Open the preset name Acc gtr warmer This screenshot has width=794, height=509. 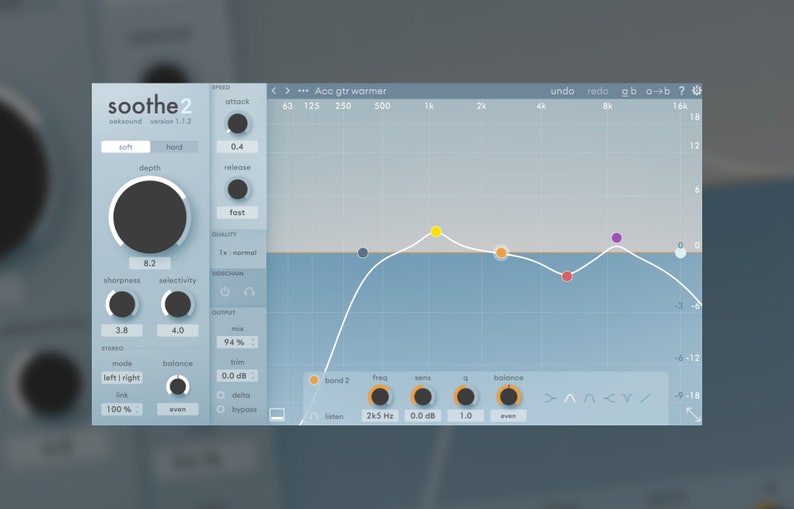click(350, 91)
